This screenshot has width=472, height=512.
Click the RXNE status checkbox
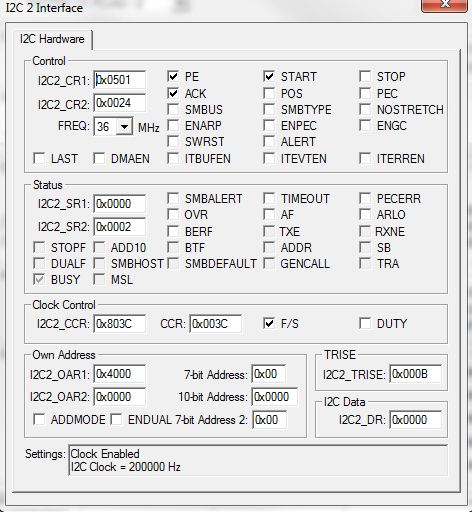pos(365,231)
